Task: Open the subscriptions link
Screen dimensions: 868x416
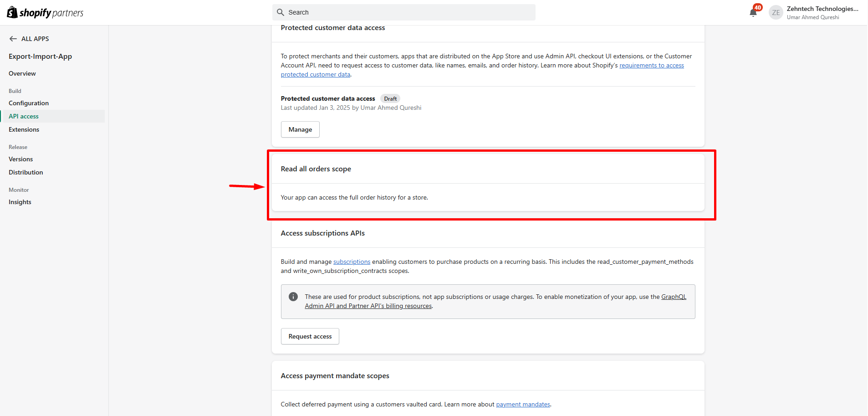Action: (x=352, y=262)
